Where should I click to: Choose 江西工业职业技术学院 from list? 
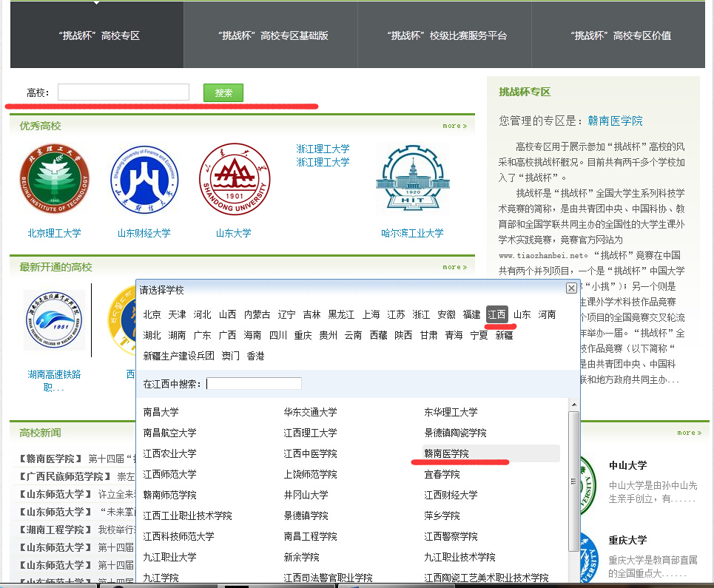tap(187, 516)
